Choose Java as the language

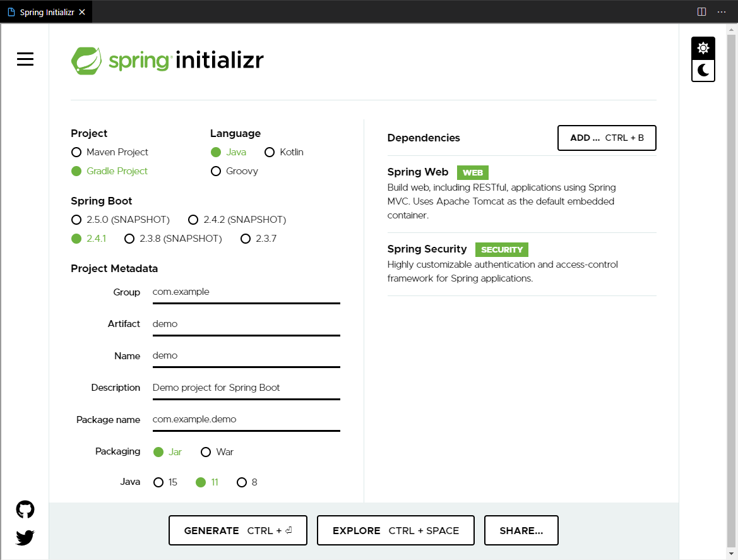pos(229,152)
